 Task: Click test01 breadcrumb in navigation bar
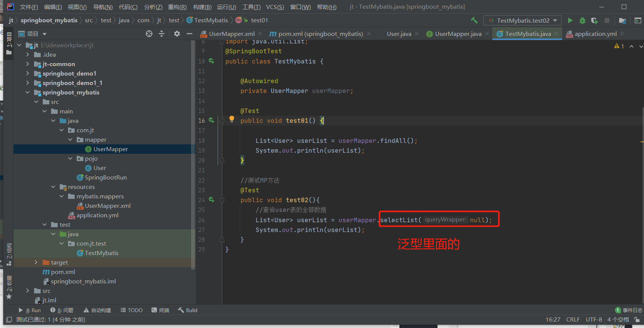point(259,20)
